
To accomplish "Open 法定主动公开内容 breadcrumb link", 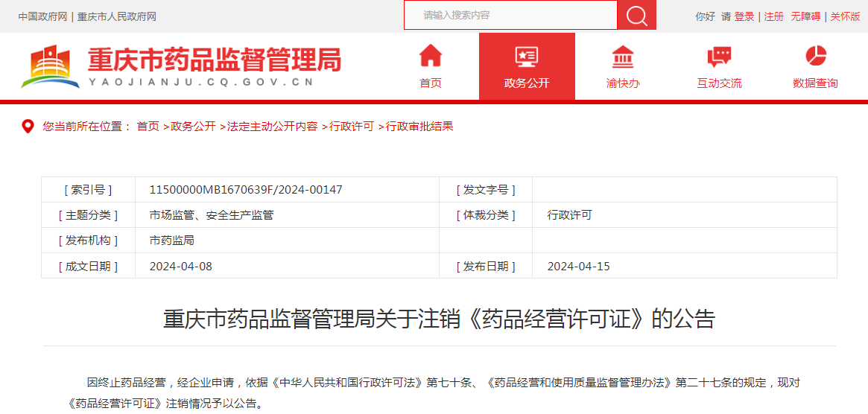I will [272, 127].
